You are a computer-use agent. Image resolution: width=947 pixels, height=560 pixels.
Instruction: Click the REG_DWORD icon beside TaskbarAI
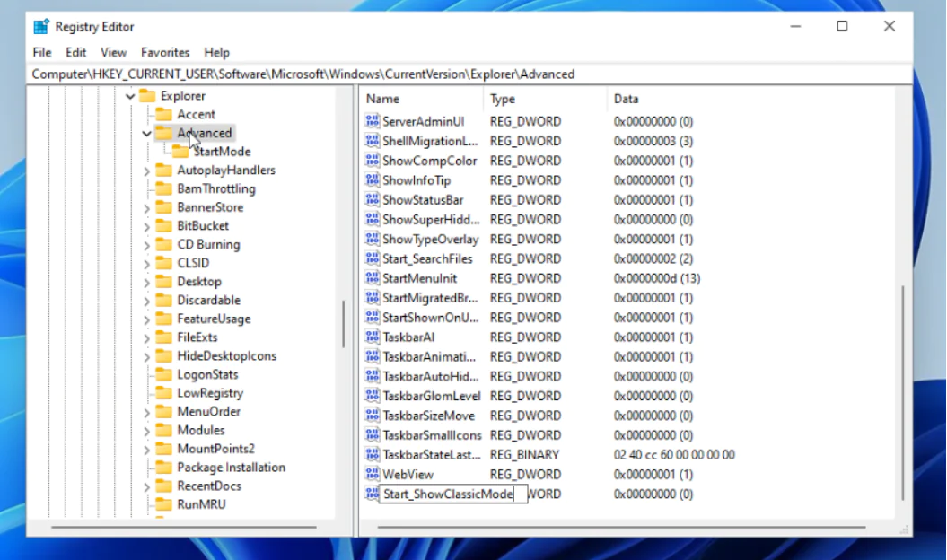373,337
